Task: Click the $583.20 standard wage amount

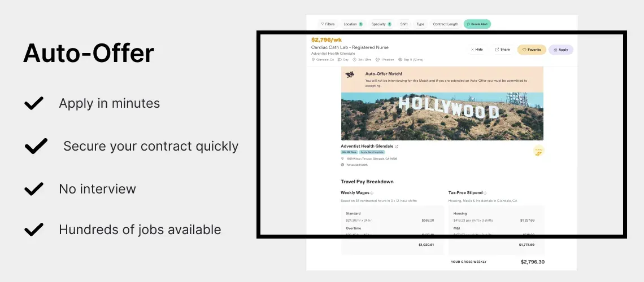Action: point(428,221)
